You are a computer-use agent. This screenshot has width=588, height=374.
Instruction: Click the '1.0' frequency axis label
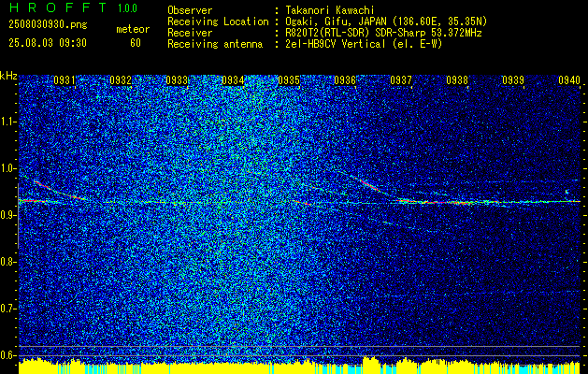tap(8, 169)
